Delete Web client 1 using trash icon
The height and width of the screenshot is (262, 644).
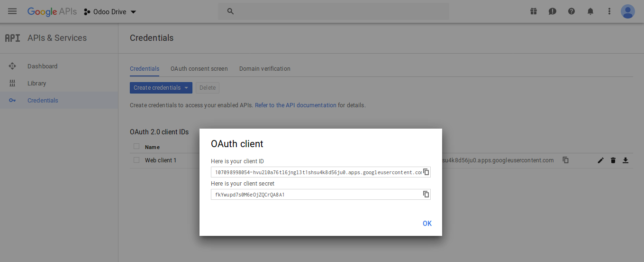click(613, 160)
